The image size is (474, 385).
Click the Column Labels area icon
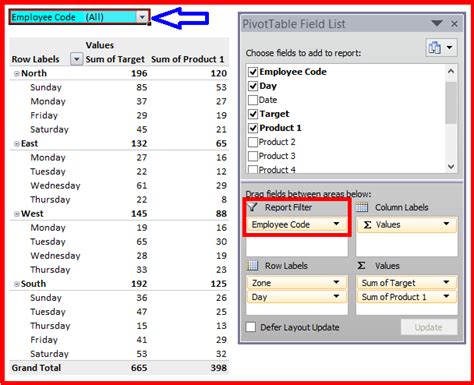tap(362, 207)
